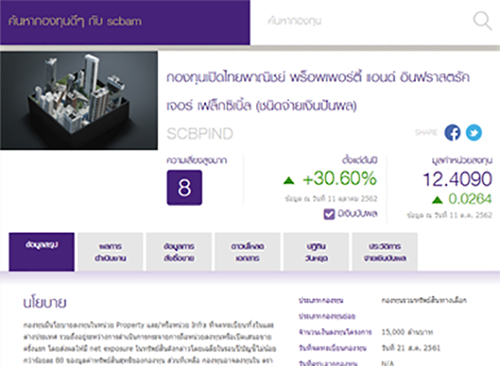Image resolution: width=500 pixels, height=366 pixels.
Task: Open the trading information tab
Action: [179, 252]
